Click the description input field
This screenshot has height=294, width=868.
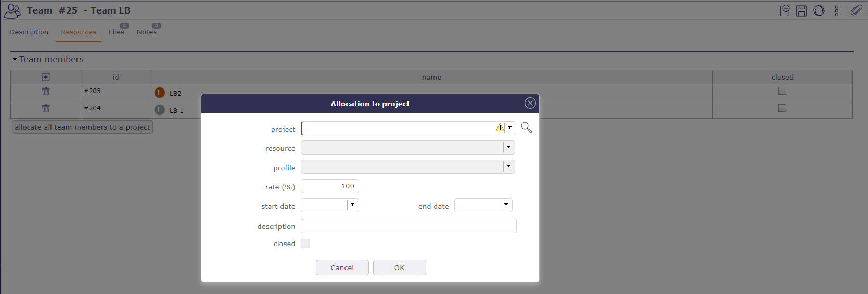click(x=409, y=225)
